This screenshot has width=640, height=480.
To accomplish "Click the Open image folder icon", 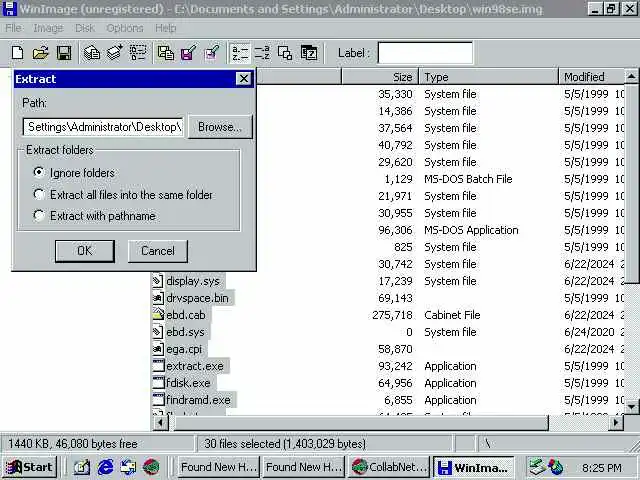I will [40, 53].
